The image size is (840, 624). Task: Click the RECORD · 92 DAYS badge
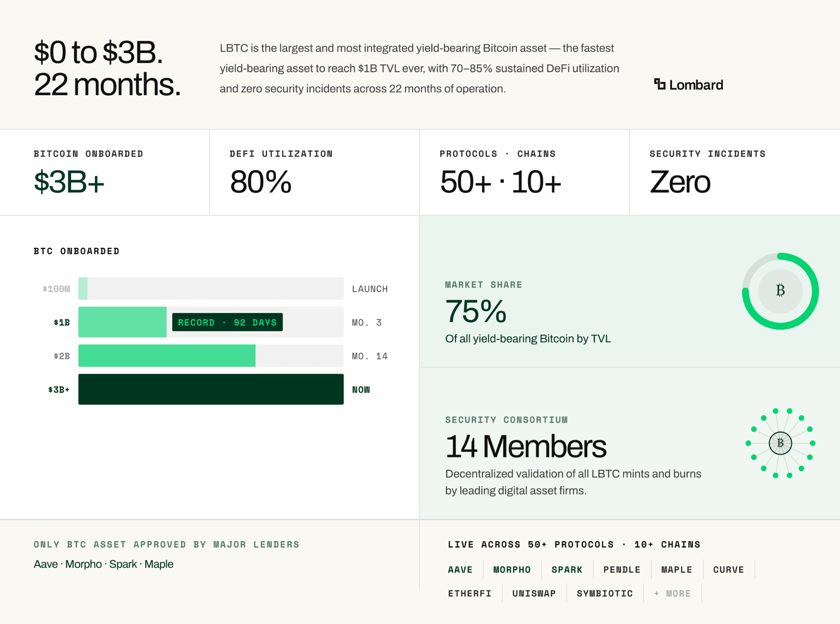[227, 322]
